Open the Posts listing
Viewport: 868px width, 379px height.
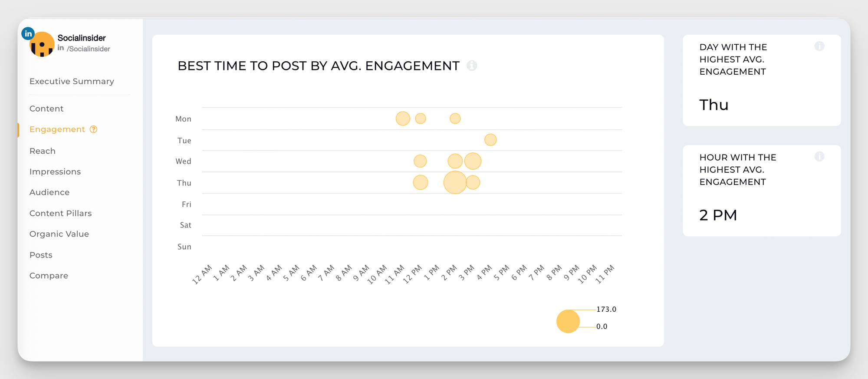click(41, 254)
